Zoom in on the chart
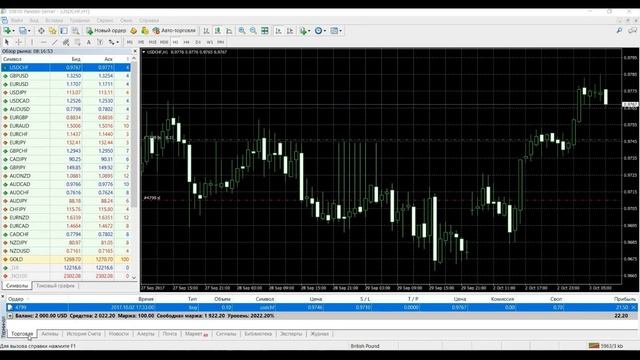The width and height of the screenshot is (640, 360). pos(242,31)
